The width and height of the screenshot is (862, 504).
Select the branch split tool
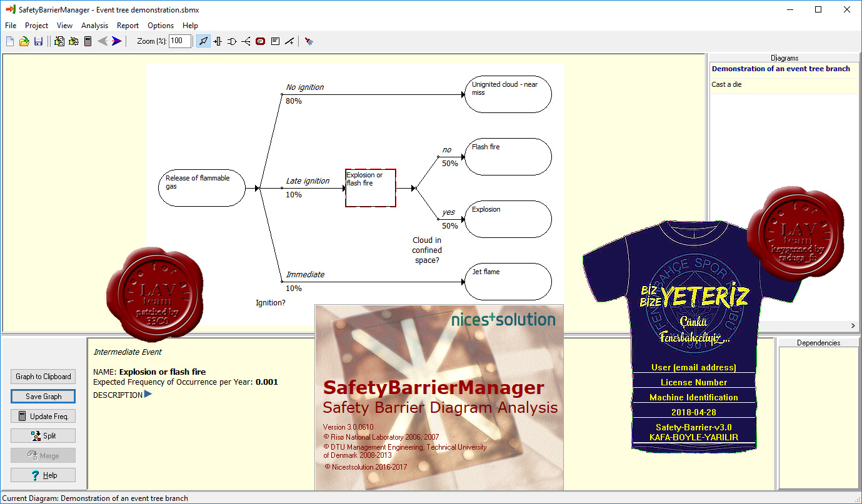(246, 41)
